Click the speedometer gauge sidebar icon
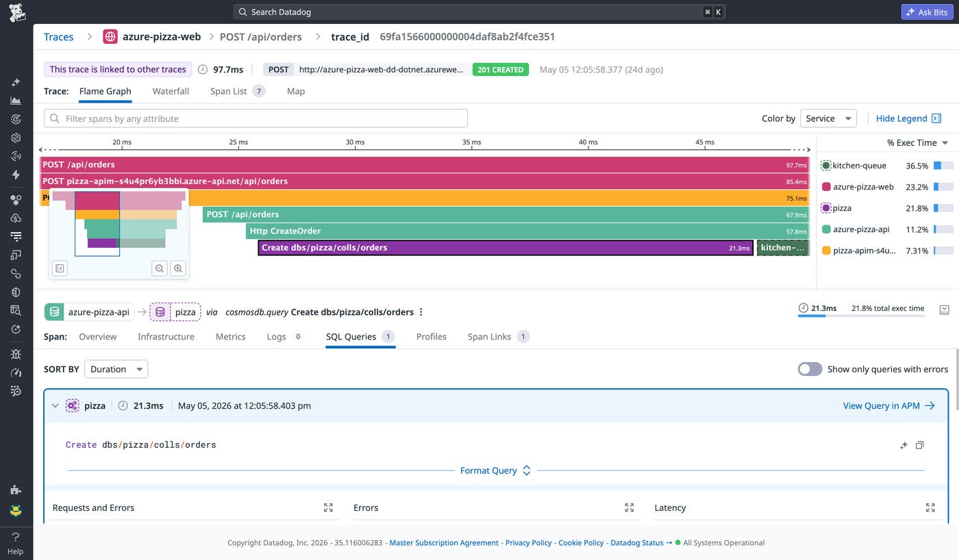The image size is (959, 560). pyautogui.click(x=16, y=372)
